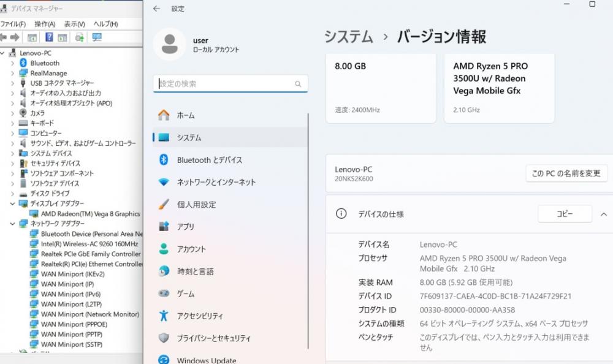Open the ヘルプ(H) menu

point(105,24)
